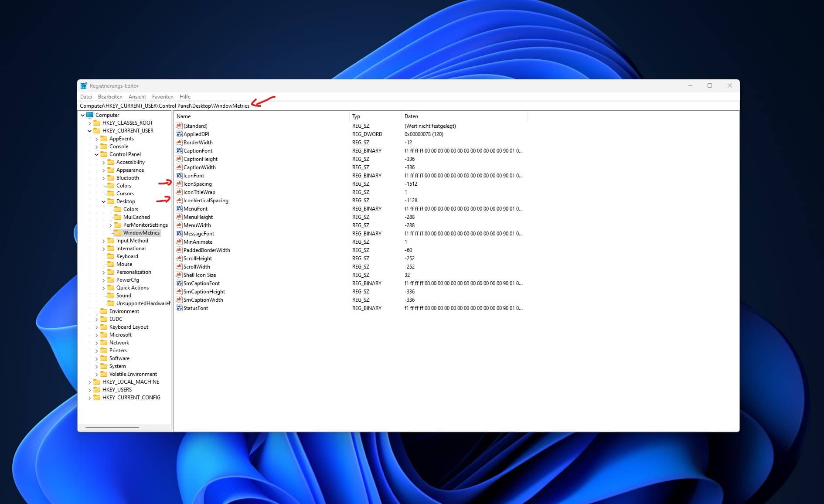This screenshot has width=824, height=504.
Task: Expand the Personalization key
Action: pos(103,272)
